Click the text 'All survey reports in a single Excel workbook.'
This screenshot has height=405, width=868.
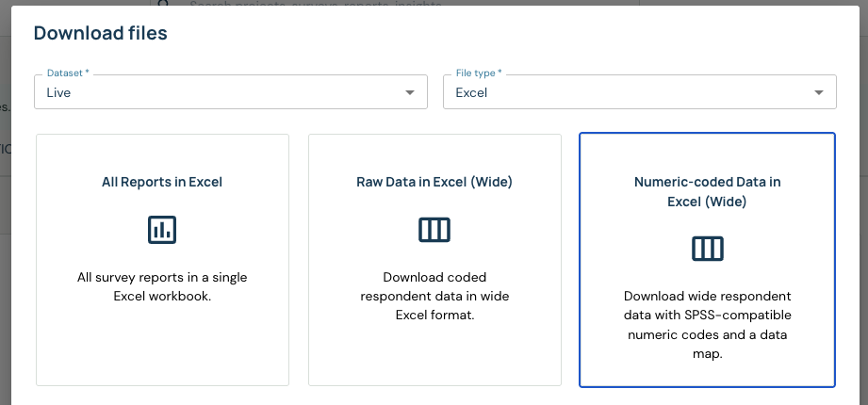(x=162, y=286)
